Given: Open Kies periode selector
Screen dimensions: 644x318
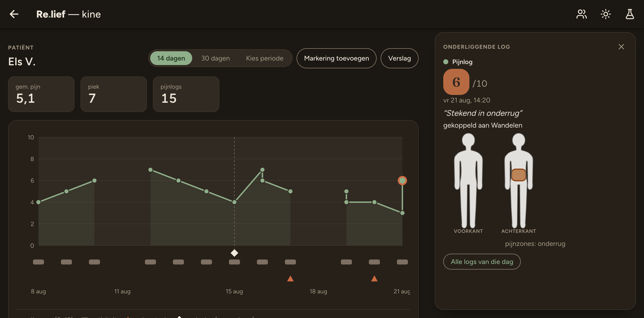Looking at the screenshot, I should click(x=265, y=58).
